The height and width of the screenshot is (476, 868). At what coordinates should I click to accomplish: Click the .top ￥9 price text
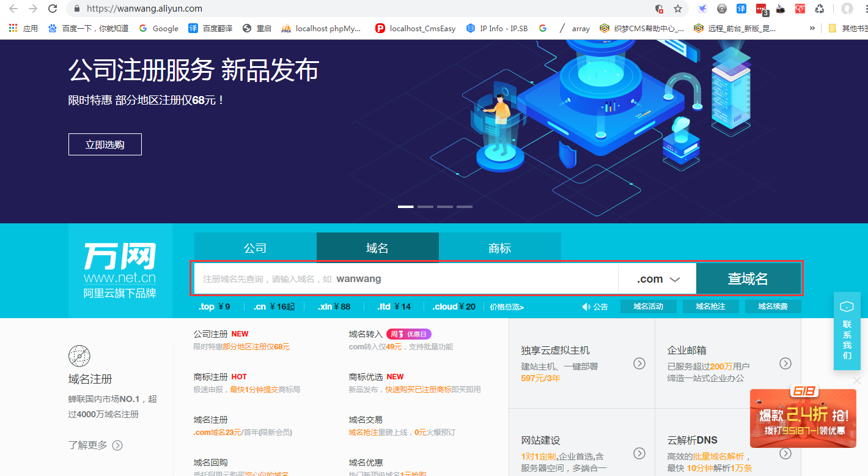click(215, 307)
